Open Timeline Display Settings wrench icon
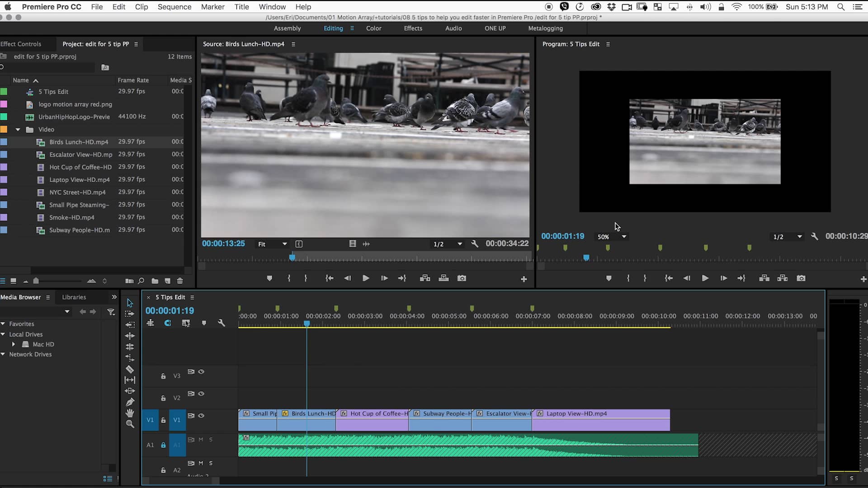Screen dimensions: 868x488 pos(222,323)
